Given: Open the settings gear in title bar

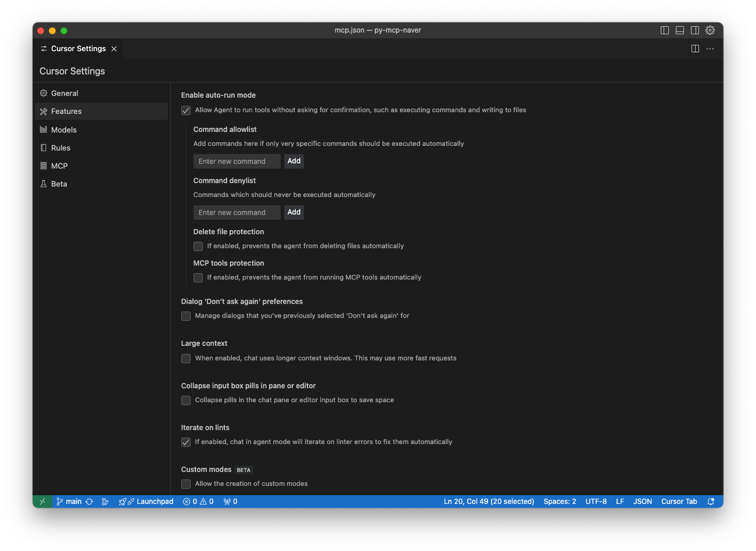Looking at the screenshot, I should click(710, 30).
